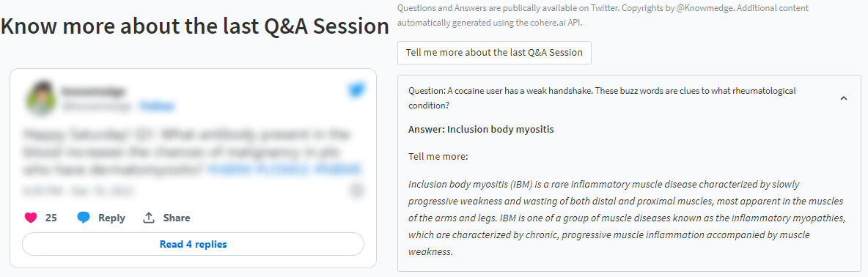Click the Answer: Inclusion body myositis text
The width and height of the screenshot is (868, 277).
(x=480, y=130)
